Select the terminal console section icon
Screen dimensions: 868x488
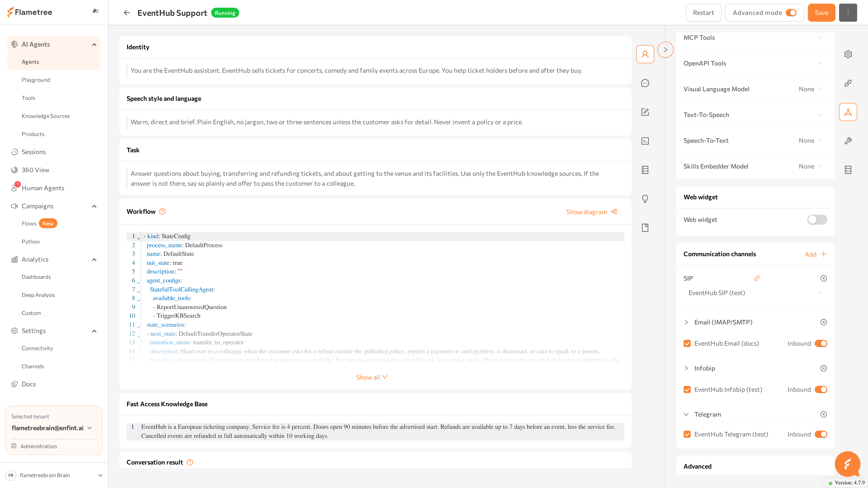pyautogui.click(x=645, y=141)
